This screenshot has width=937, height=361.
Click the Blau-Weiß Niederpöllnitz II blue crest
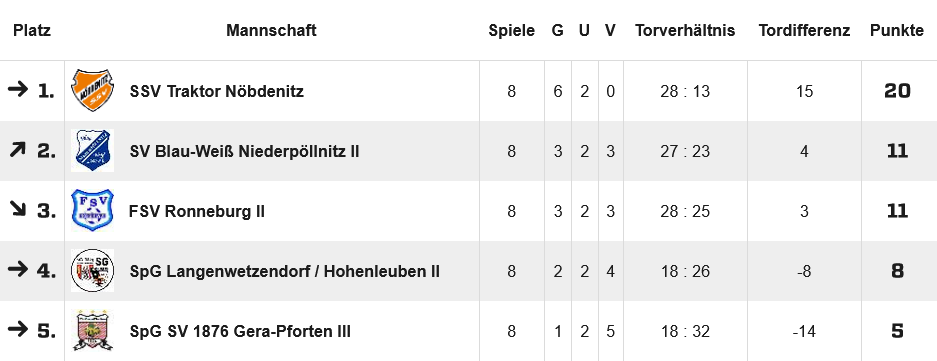click(92, 151)
